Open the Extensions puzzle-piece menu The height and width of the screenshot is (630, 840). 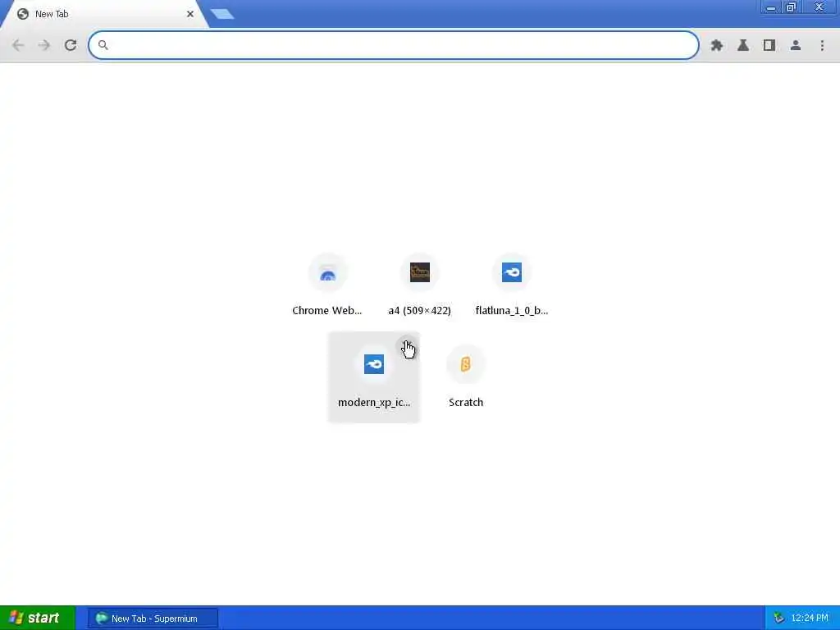click(x=717, y=46)
